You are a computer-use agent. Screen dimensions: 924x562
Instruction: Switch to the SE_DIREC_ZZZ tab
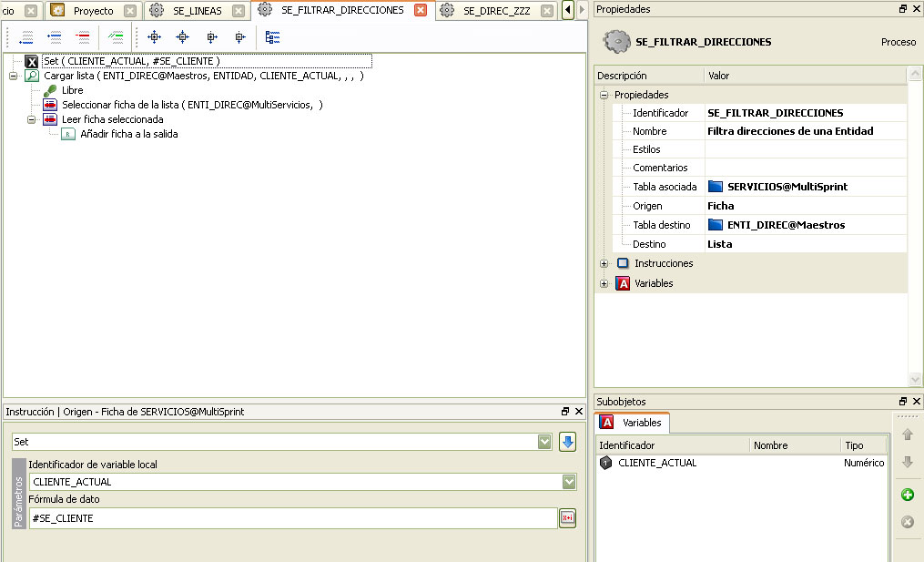coord(496,11)
